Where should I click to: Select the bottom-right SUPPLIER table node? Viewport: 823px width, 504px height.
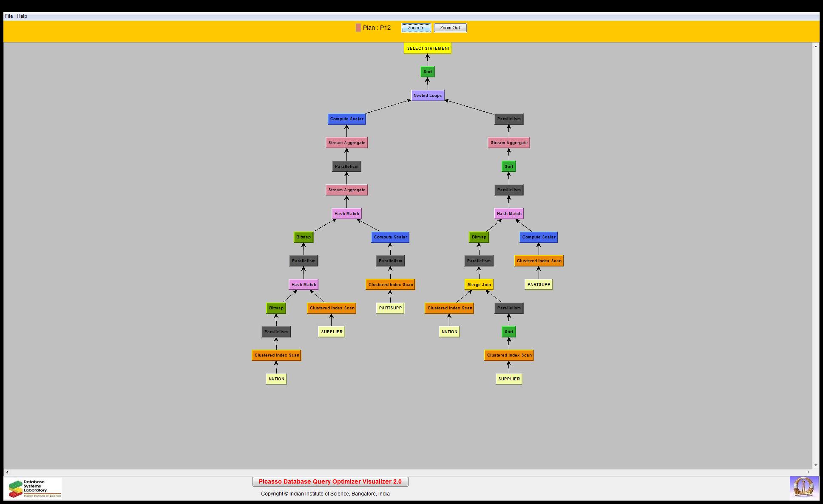pos(508,379)
